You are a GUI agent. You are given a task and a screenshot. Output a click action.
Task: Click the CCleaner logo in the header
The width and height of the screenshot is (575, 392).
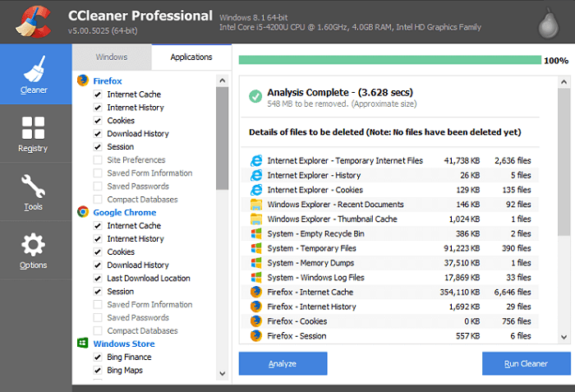pyautogui.click(x=33, y=21)
